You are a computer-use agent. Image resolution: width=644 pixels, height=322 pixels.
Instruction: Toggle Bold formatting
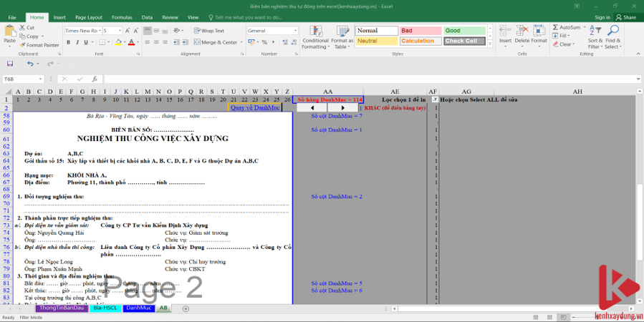click(x=67, y=42)
